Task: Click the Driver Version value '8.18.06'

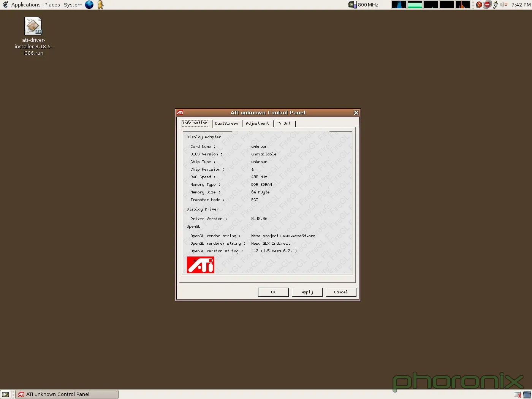Action: 259,219
